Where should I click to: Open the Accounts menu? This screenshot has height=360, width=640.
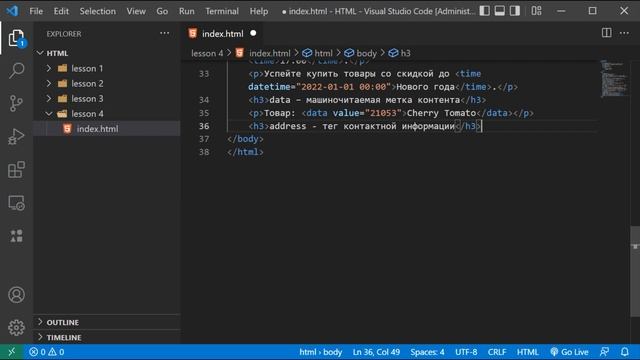point(16,295)
